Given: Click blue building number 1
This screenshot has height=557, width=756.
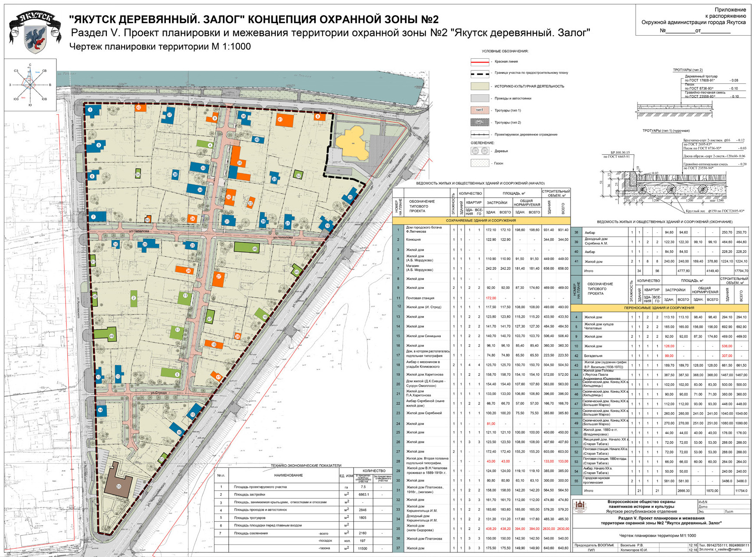Looking at the screenshot, I should 92,111.
